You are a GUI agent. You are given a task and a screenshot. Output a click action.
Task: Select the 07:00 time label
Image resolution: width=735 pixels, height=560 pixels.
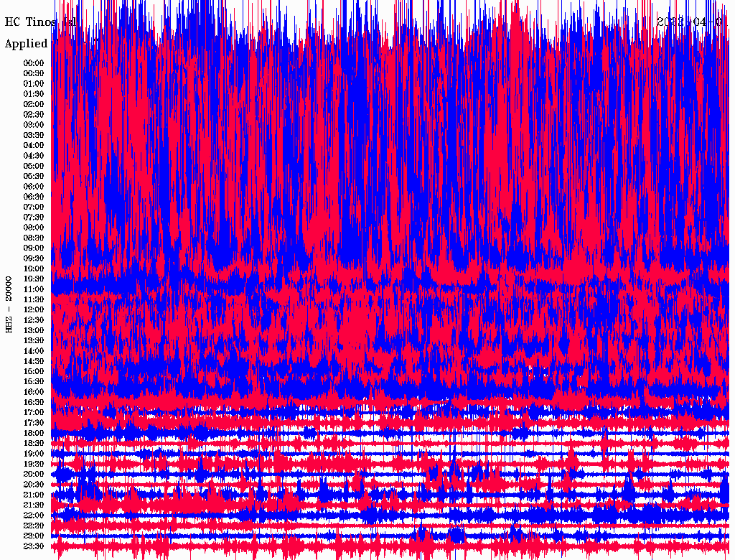pos(34,207)
